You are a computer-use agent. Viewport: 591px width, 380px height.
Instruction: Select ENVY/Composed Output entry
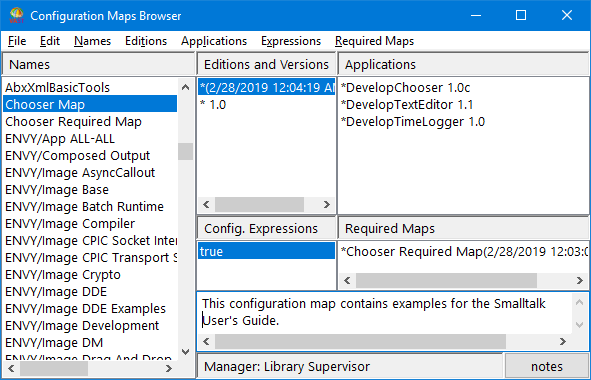tap(90, 155)
